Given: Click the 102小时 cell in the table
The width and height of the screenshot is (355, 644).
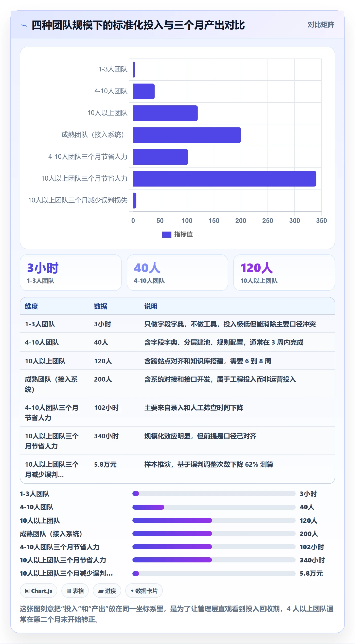Looking at the screenshot, I should coord(106,408).
